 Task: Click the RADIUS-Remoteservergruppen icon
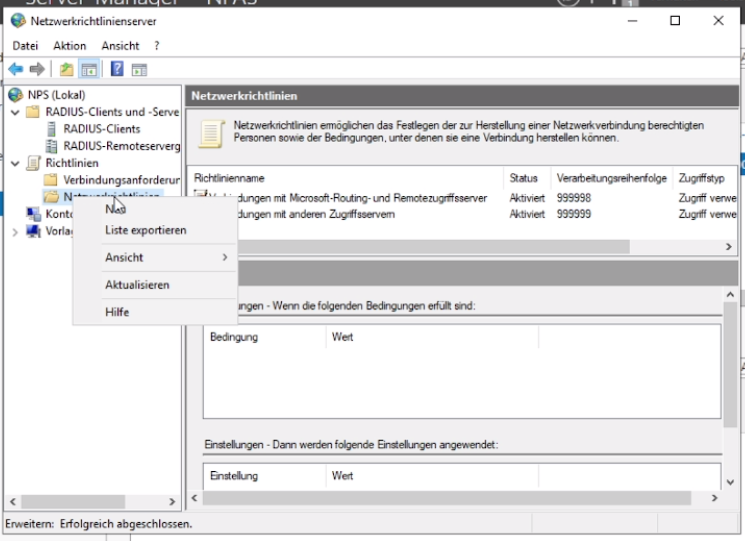[x=51, y=146]
